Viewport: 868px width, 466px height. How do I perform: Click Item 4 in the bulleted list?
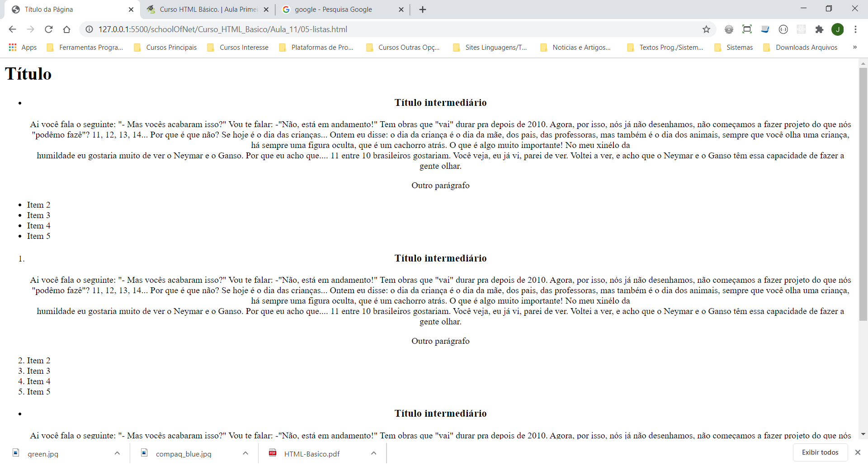coord(38,226)
